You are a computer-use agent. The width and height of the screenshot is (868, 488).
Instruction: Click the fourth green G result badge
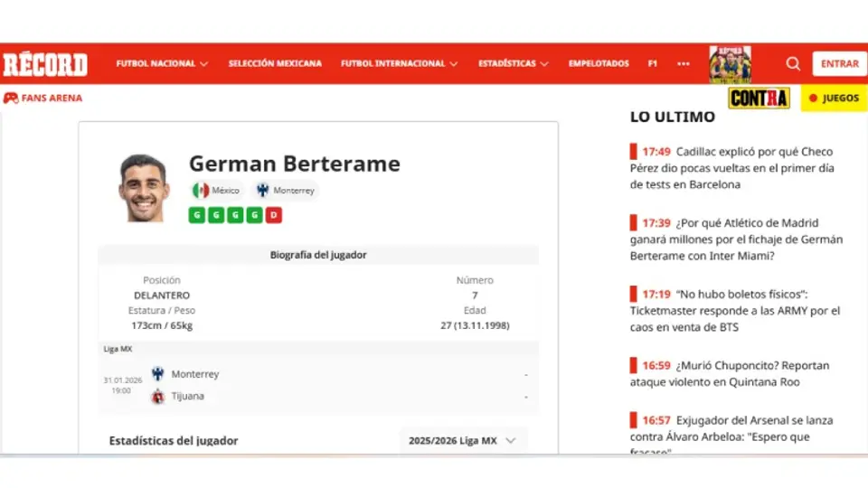(255, 215)
